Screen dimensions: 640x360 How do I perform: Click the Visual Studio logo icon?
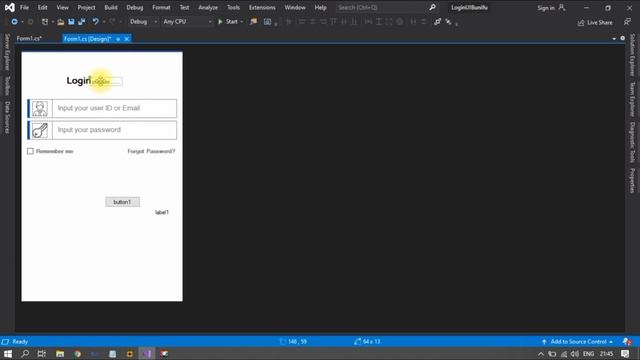click(x=9, y=7)
